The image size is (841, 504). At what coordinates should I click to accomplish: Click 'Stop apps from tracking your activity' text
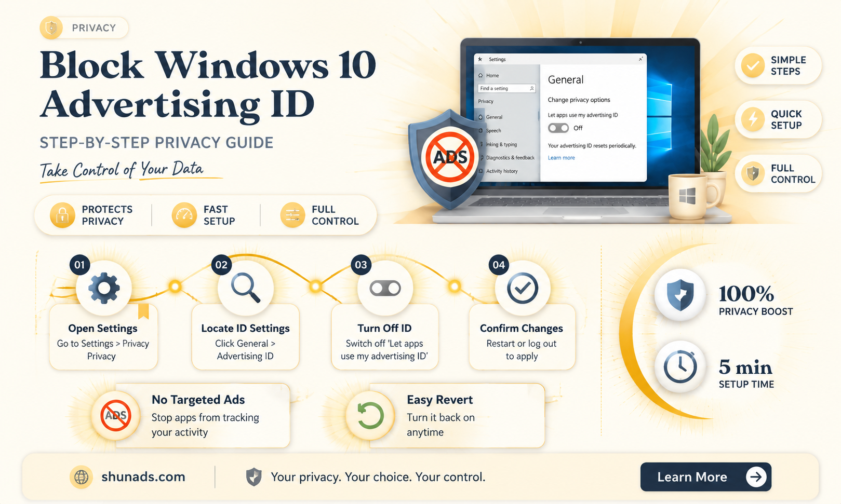[x=205, y=425]
